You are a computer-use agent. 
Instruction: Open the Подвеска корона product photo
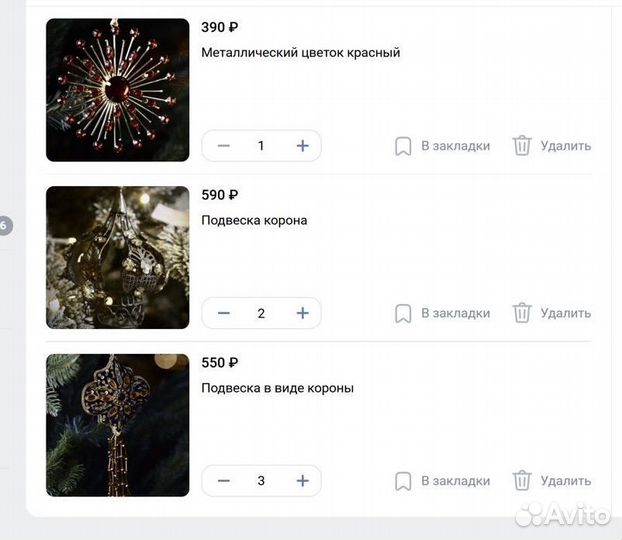tap(117, 258)
